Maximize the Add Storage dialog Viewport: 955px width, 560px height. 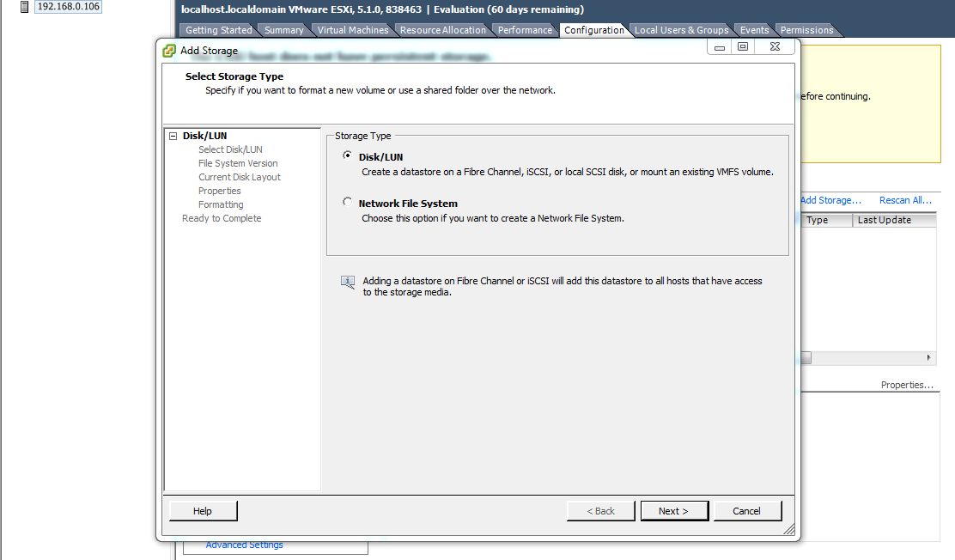pos(742,47)
